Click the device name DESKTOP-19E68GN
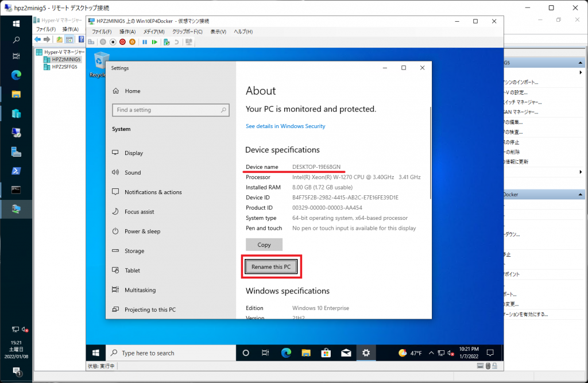588x383 pixels. [316, 167]
